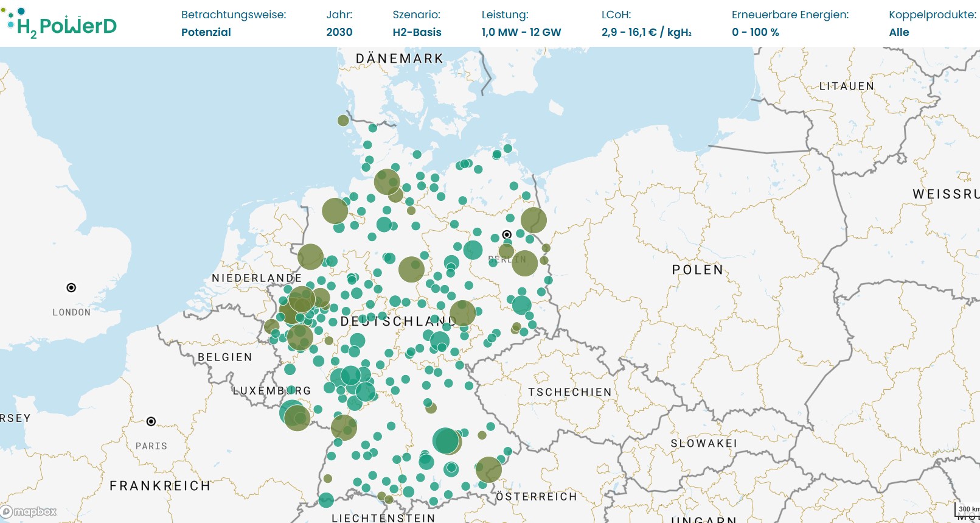Select the London city marker
Image resolution: width=980 pixels, height=523 pixels.
71,287
